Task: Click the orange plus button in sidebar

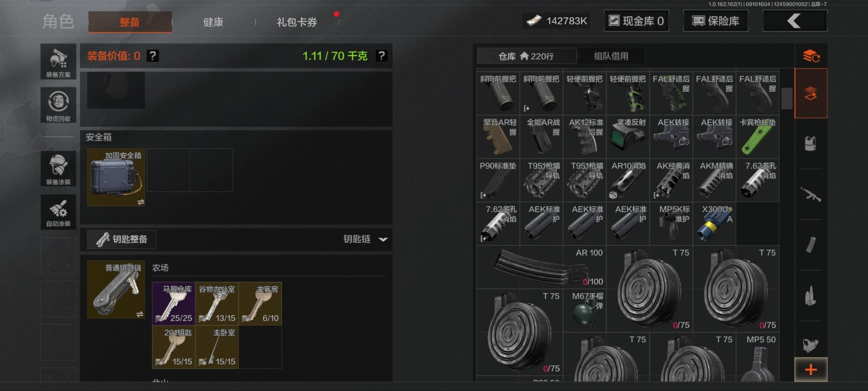Action: tap(811, 370)
